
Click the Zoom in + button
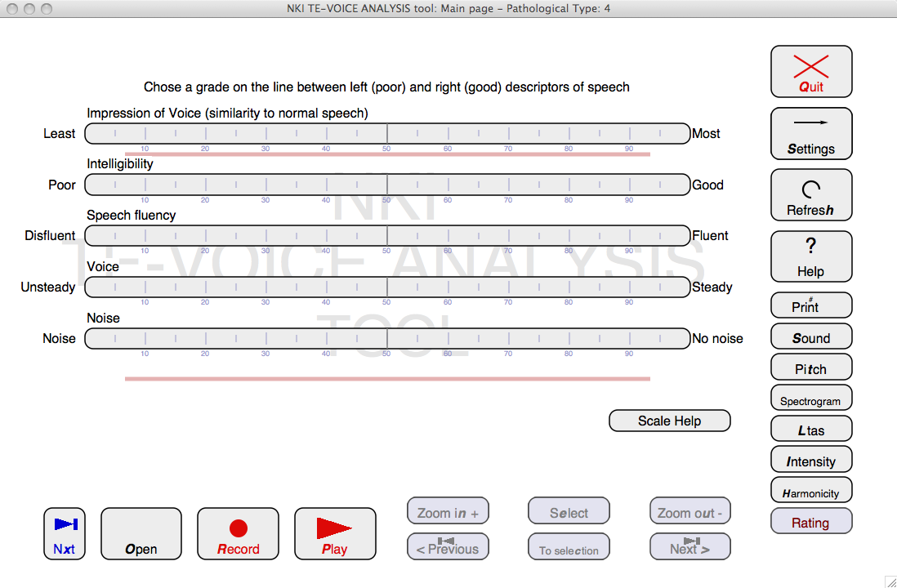coord(448,510)
